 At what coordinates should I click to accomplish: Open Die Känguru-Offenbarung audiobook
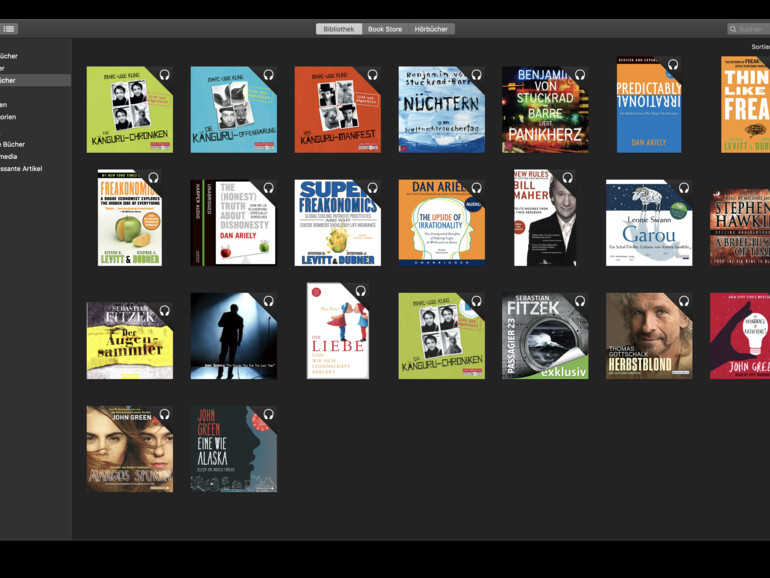point(234,110)
